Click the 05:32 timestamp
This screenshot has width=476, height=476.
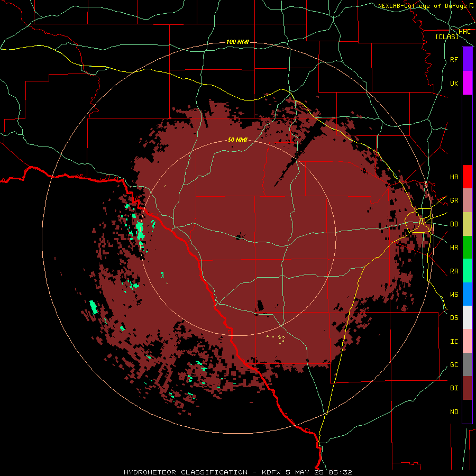tap(340, 472)
